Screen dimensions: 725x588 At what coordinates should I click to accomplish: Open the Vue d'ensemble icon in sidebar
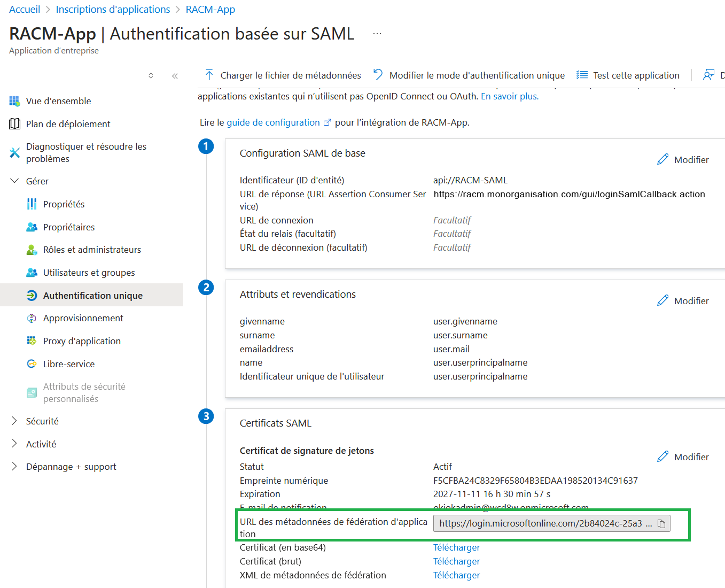(14, 101)
